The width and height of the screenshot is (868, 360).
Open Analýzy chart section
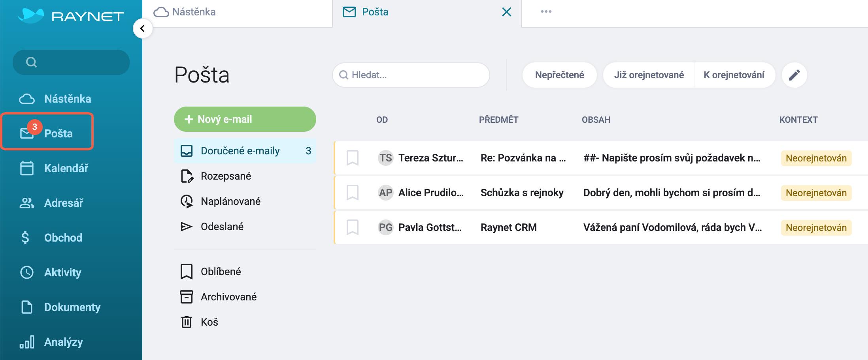(51, 342)
